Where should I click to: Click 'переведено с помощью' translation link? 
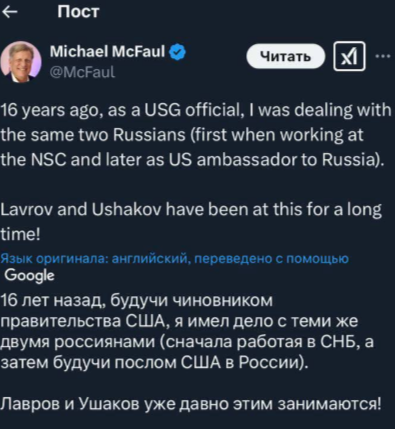tap(271, 258)
